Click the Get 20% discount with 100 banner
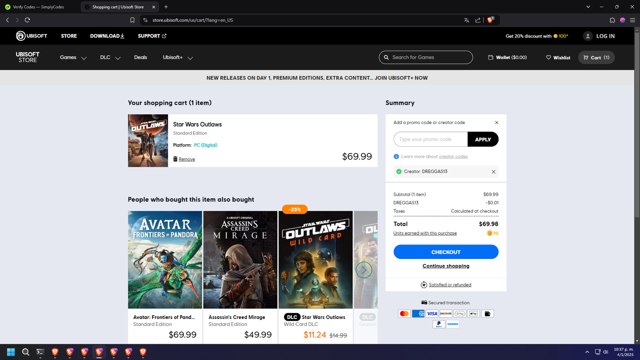Image resolution: width=640 pixels, height=360 pixels. (x=537, y=36)
